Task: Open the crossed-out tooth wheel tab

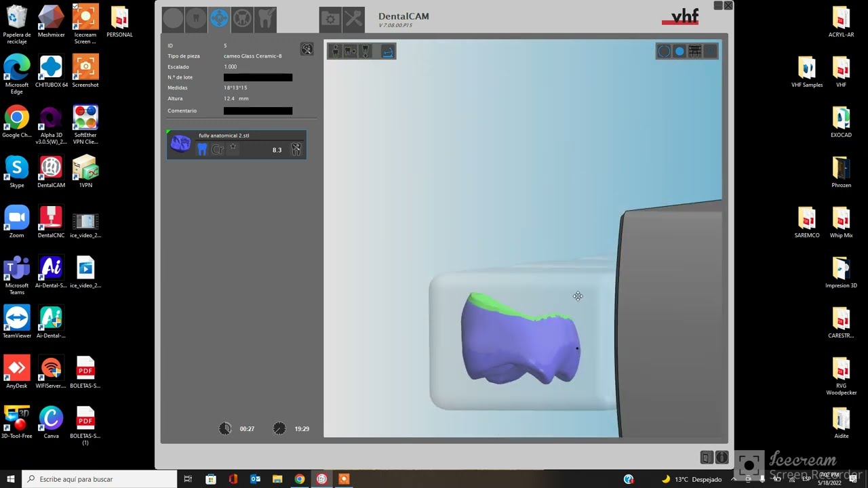Action: coord(242,18)
